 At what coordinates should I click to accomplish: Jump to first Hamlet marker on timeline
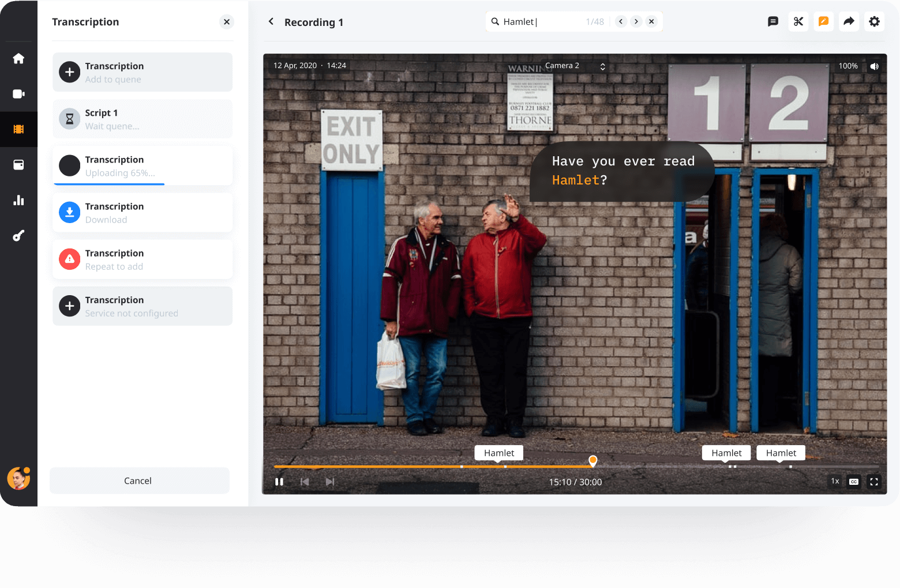pyautogui.click(x=499, y=453)
